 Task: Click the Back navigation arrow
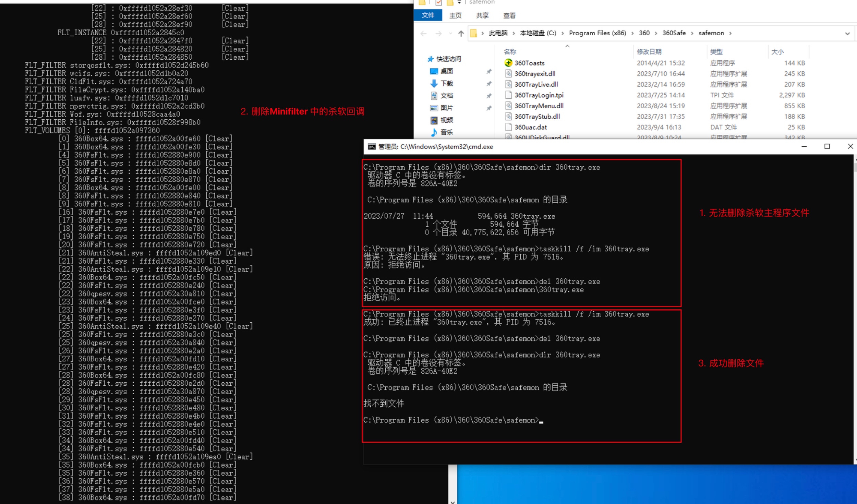[424, 34]
